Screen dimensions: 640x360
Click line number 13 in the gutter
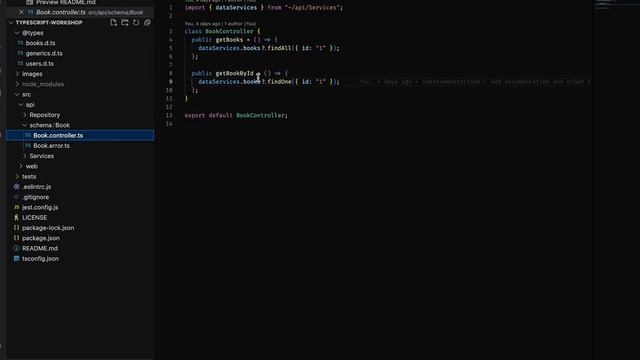click(x=169, y=115)
